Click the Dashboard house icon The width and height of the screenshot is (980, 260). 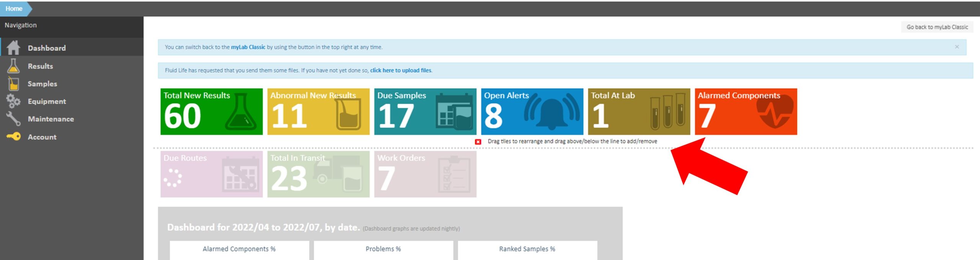coord(13,48)
